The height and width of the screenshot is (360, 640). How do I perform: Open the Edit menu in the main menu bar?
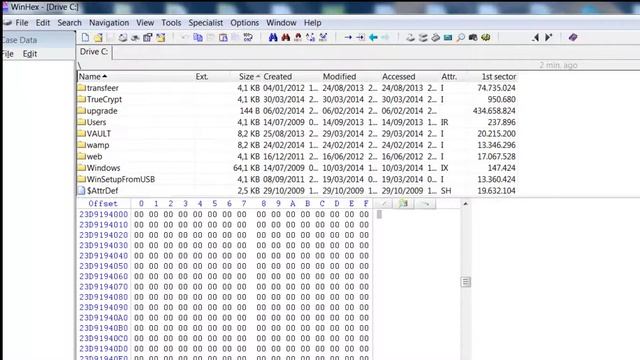(x=43, y=23)
